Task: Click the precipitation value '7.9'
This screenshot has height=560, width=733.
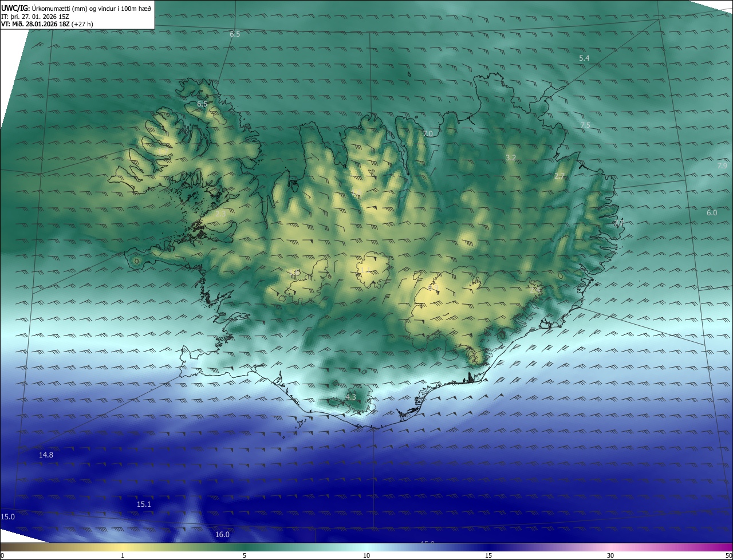Action: point(723,165)
